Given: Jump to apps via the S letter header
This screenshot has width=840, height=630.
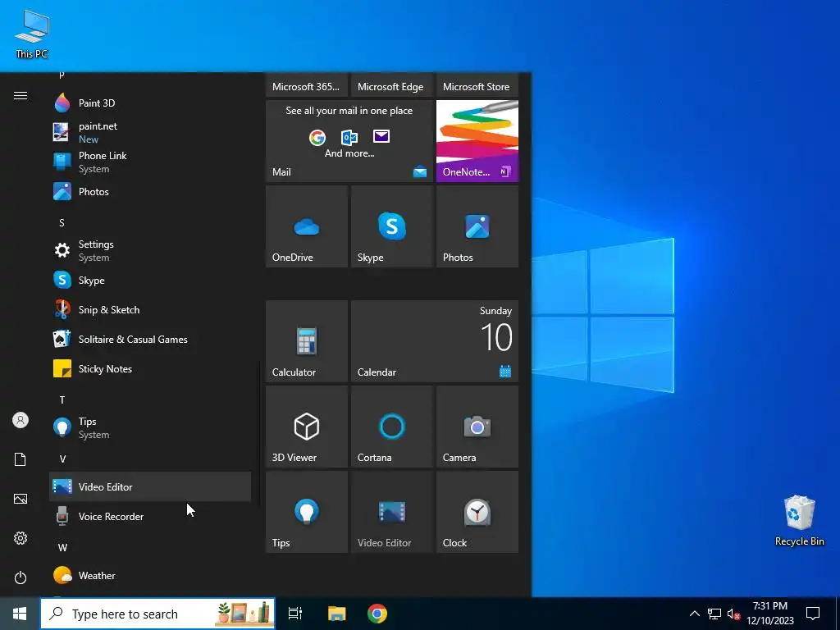Looking at the screenshot, I should (x=62, y=222).
